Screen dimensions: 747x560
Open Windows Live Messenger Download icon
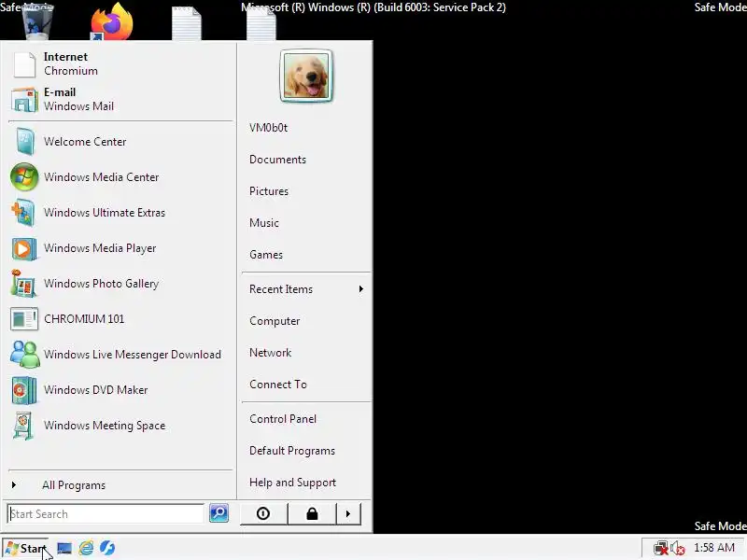coord(25,355)
